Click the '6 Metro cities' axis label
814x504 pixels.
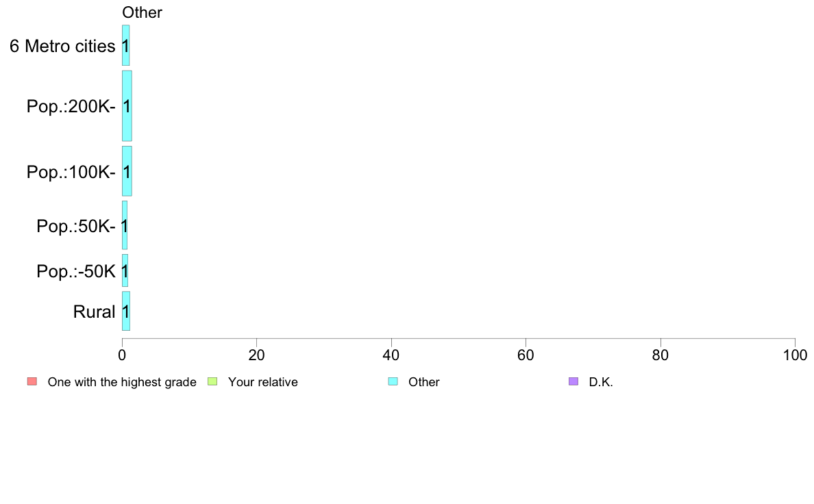tap(62, 46)
